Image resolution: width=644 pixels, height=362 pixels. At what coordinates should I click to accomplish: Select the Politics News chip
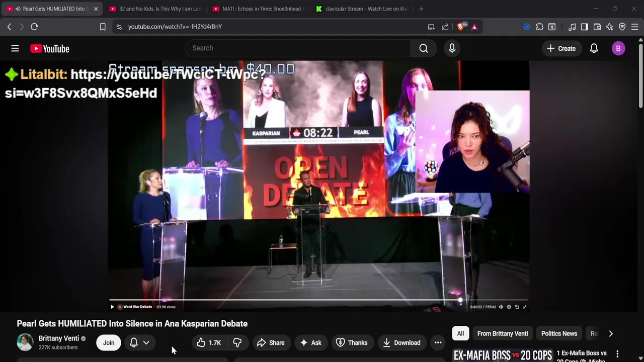click(x=559, y=333)
